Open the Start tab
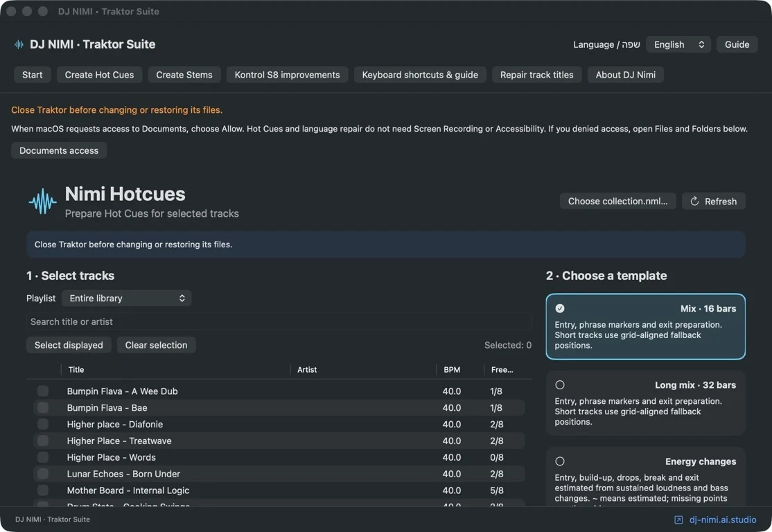 32,75
